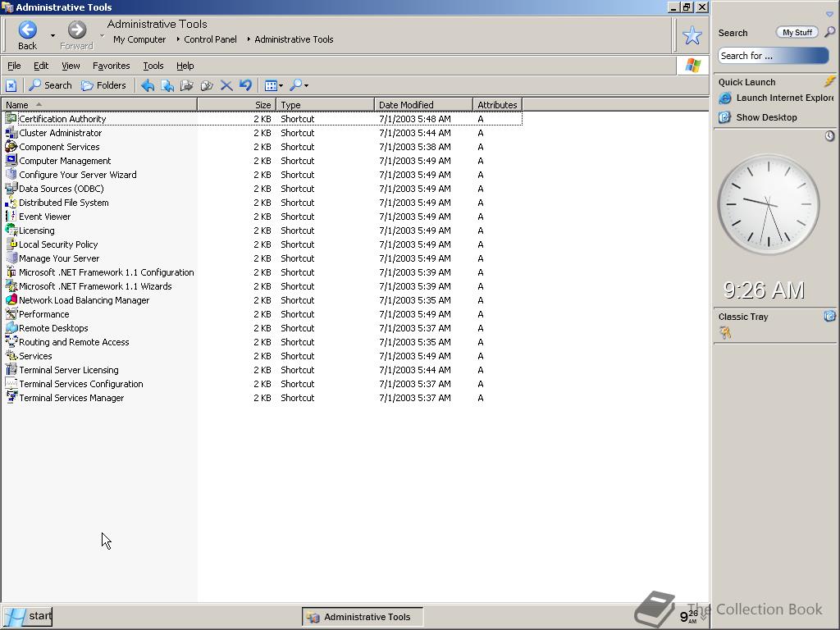Select the Local Security Policy icon

(11, 244)
